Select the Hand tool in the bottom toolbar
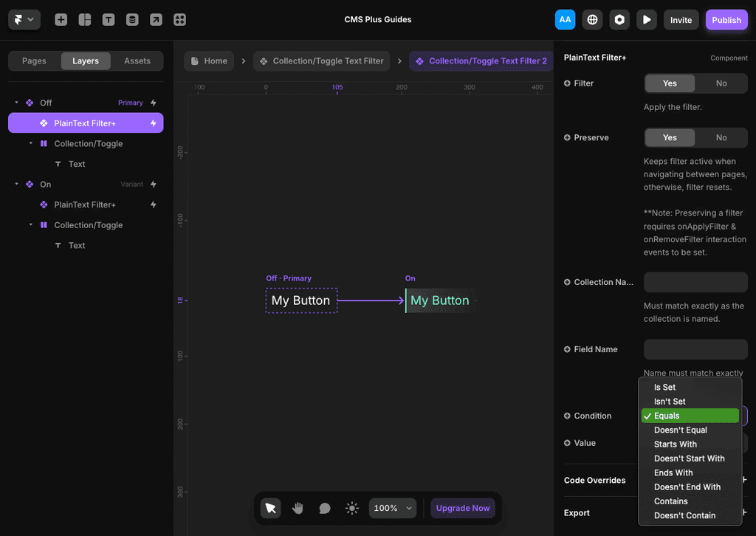 (x=298, y=508)
